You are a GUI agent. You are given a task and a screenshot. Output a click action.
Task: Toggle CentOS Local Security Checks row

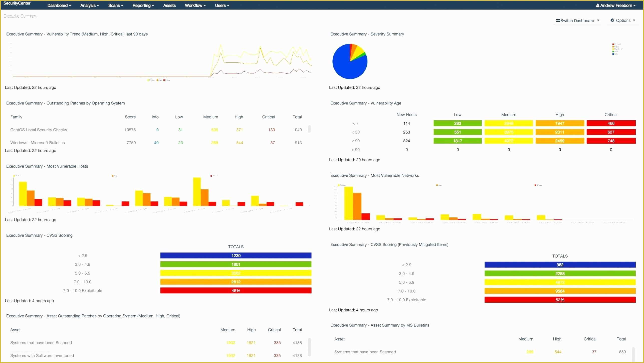click(39, 130)
